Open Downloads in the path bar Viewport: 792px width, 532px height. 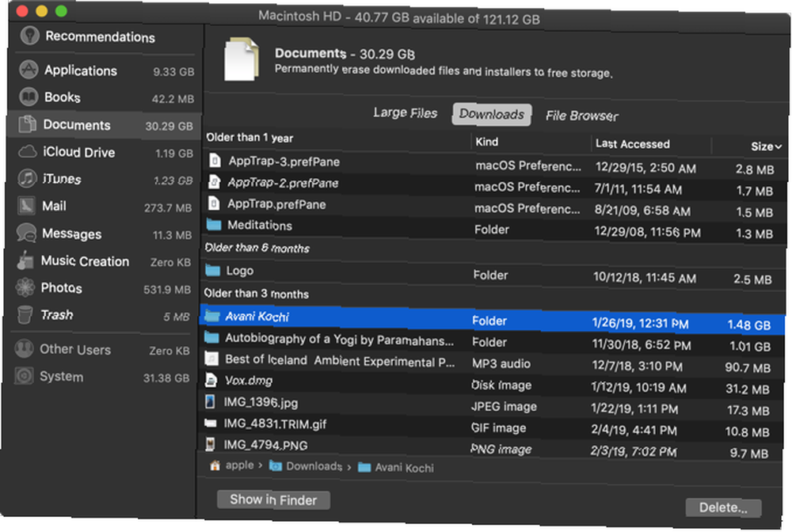point(306,465)
